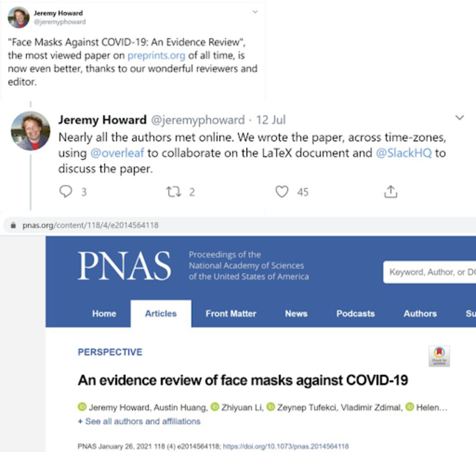This screenshot has height=452, width=476.
Task: Click the article title about face masks
Action: pos(243,381)
